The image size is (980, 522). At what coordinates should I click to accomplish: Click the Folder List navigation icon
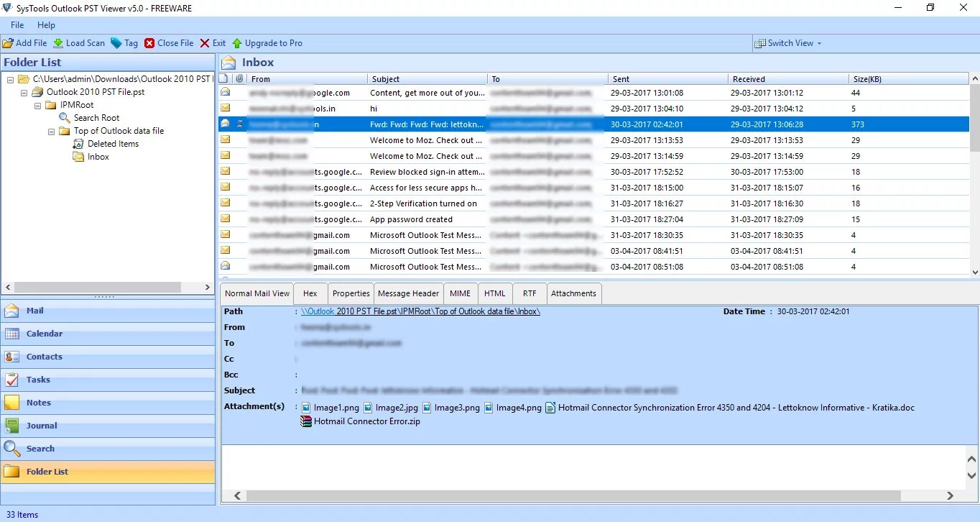(x=12, y=472)
